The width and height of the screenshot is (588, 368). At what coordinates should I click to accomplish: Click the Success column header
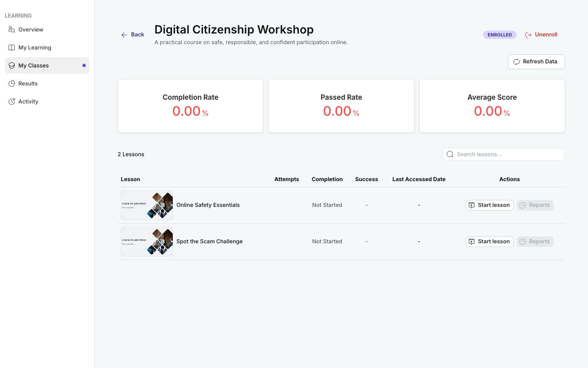coord(367,179)
